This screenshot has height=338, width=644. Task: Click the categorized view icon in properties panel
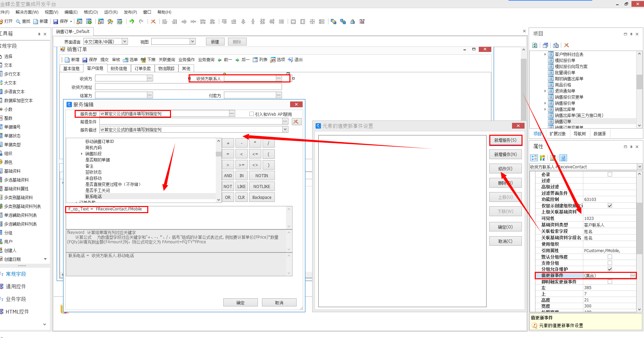point(534,158)
